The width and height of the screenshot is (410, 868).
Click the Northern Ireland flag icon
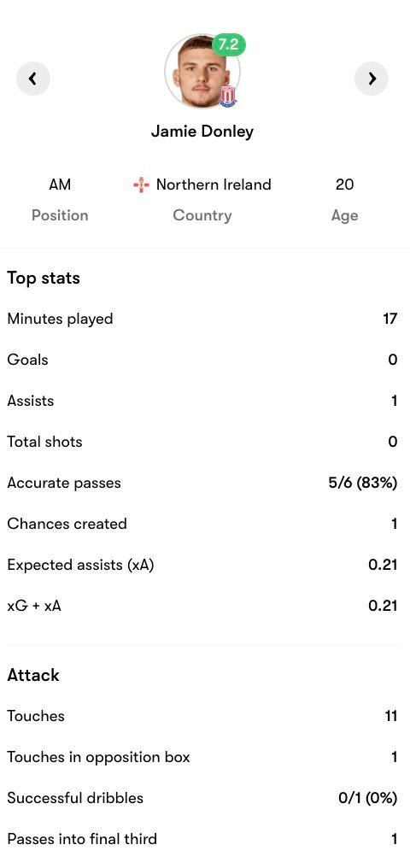(x=142, y=185)
